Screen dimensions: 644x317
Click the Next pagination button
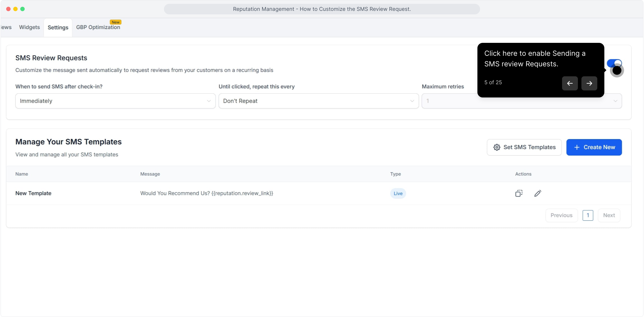point(609,215)
